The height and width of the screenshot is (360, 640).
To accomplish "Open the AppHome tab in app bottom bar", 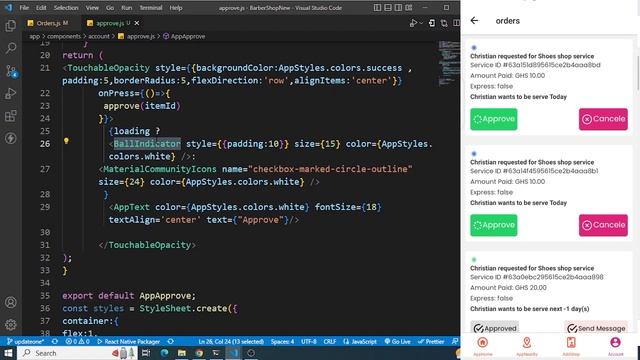I will 482,346.
